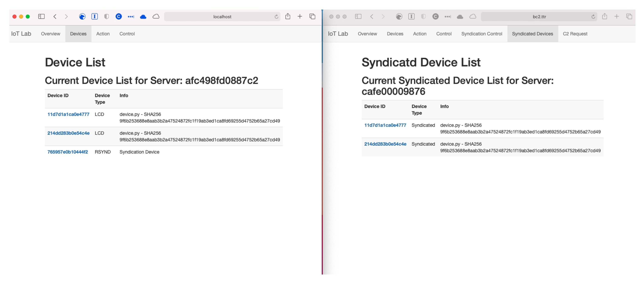Open the C2 Request tab

click(575, 34)
